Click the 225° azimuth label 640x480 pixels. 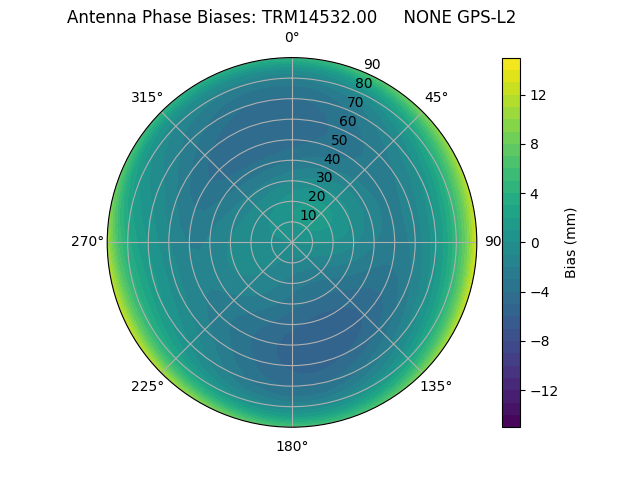[147, 386]
